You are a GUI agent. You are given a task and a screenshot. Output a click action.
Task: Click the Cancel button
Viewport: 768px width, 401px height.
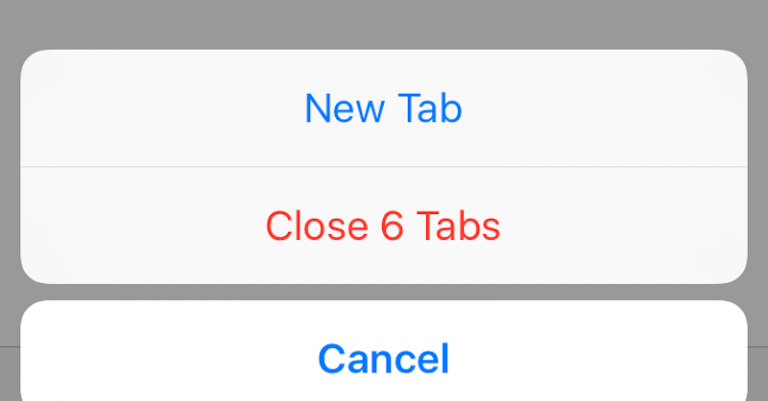384,351
